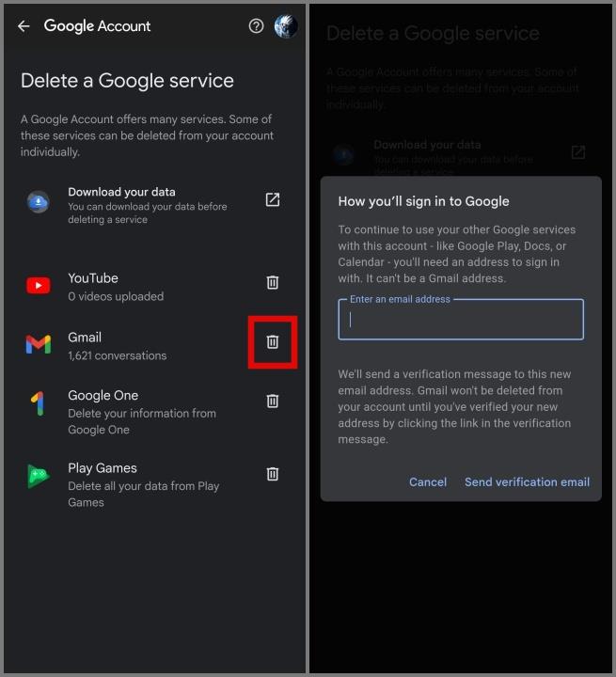Viewport: 616px width, 677px height.
Task: Cancel the sign-in dialog
Action: pyautogui.click(x=428, y=481)
